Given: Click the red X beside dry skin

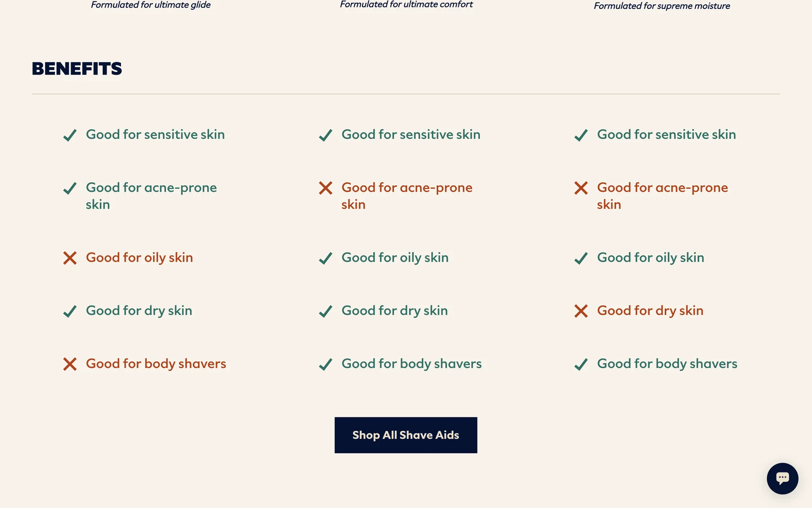Looking at the screenshot, I should [581, 311].
